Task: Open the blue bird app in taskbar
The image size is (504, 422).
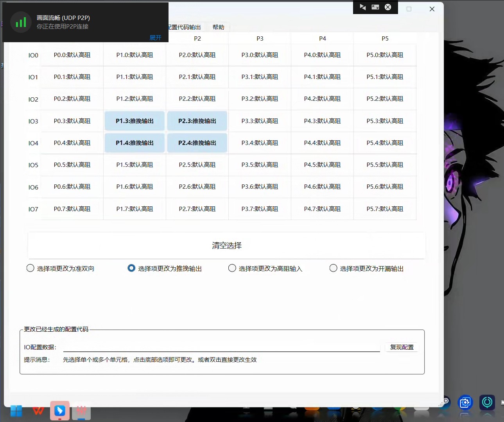Action: pyautogui.click(x=60, y=411)
